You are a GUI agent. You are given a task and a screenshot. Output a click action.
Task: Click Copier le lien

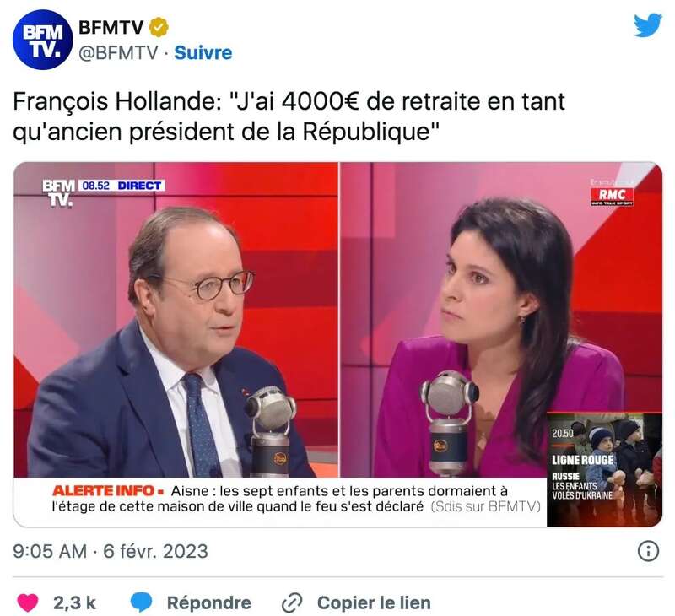pyautogui.click(x=374, y=602)
